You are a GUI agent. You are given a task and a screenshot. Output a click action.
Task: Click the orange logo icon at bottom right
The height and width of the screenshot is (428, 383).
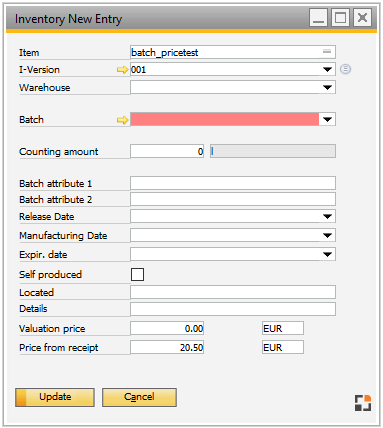pos(363,403)
